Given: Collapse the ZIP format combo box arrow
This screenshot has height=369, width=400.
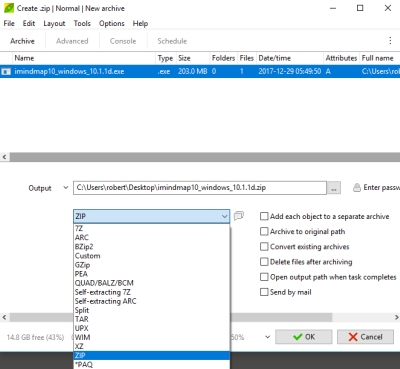Looking at the screenshot, I should 224,216.
